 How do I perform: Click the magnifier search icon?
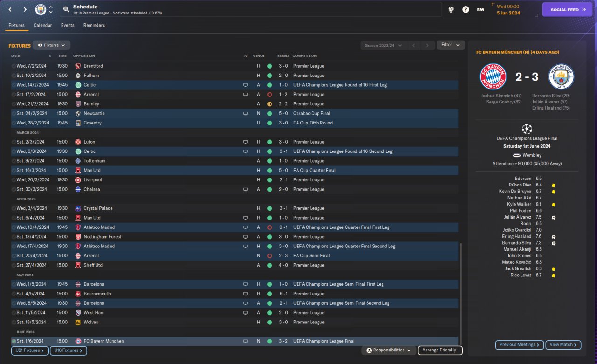coord(66,9)
